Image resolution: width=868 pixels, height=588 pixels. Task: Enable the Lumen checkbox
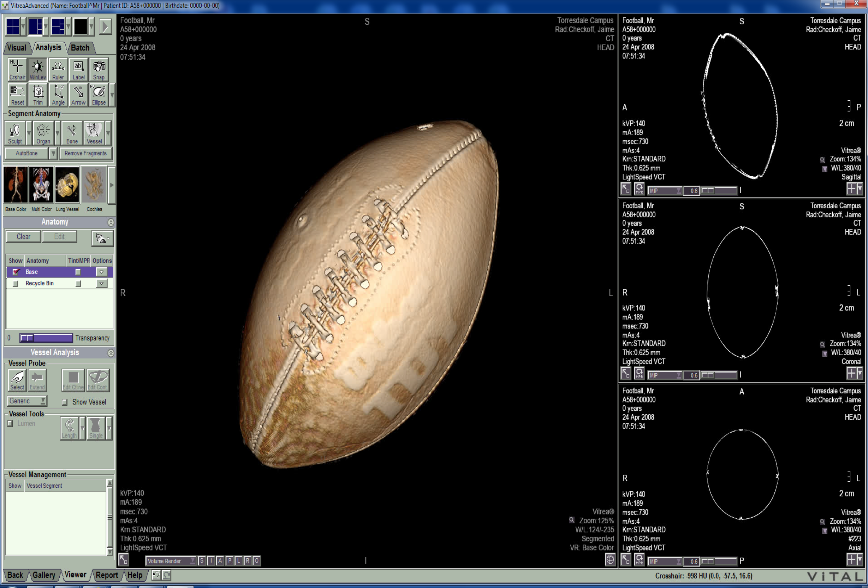[x=11, y=423]
